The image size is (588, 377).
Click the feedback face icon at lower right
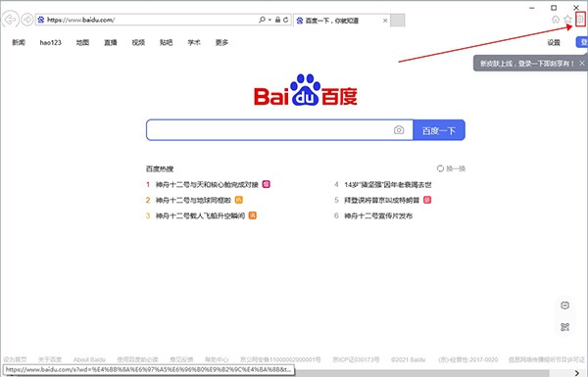564,306
